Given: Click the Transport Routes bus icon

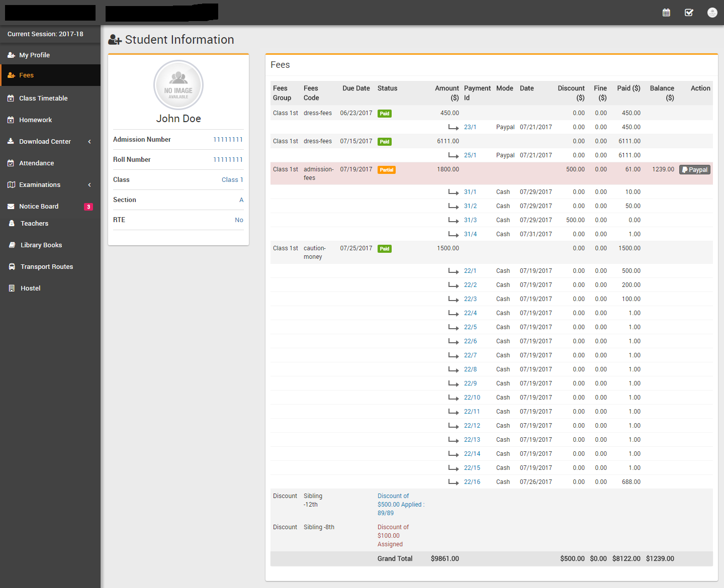Looking at the screenshot, I should (x=12, y=267).
